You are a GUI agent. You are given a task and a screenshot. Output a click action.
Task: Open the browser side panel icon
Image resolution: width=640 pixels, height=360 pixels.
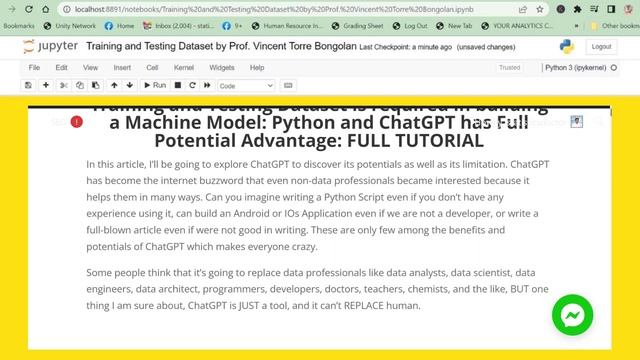coord(611,9)
